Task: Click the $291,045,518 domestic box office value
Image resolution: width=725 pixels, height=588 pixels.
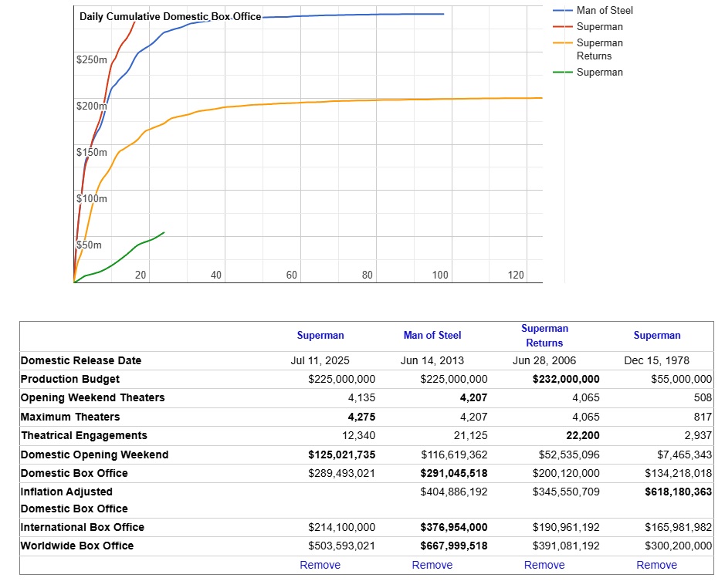Action: point(454,473)
